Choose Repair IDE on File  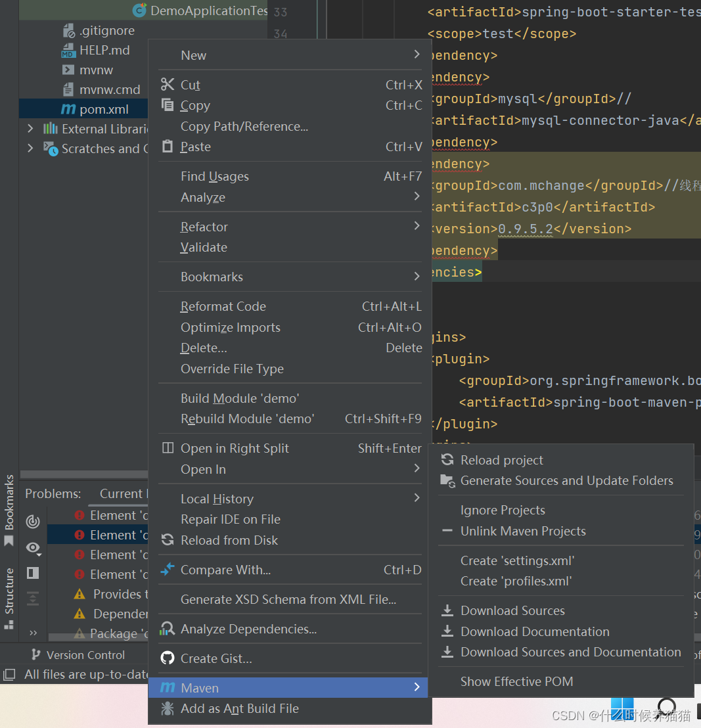290,519
